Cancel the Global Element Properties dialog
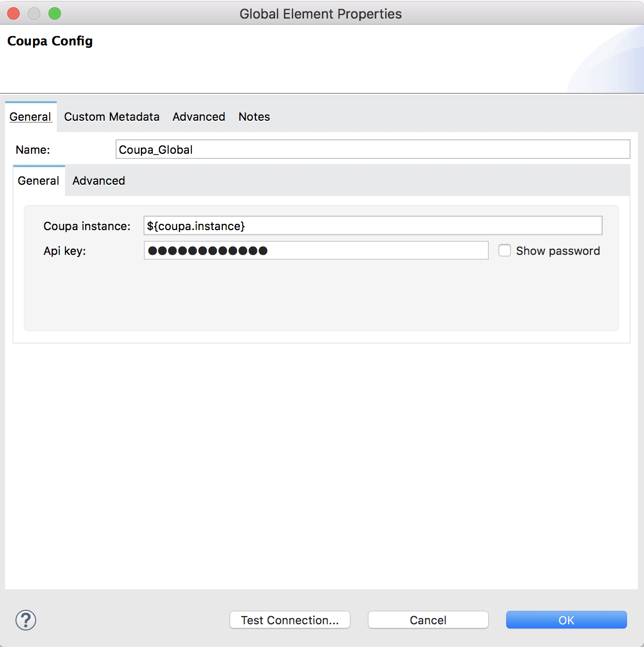Image resolution: width=644 pixels, height=647 pixels. 428,620
